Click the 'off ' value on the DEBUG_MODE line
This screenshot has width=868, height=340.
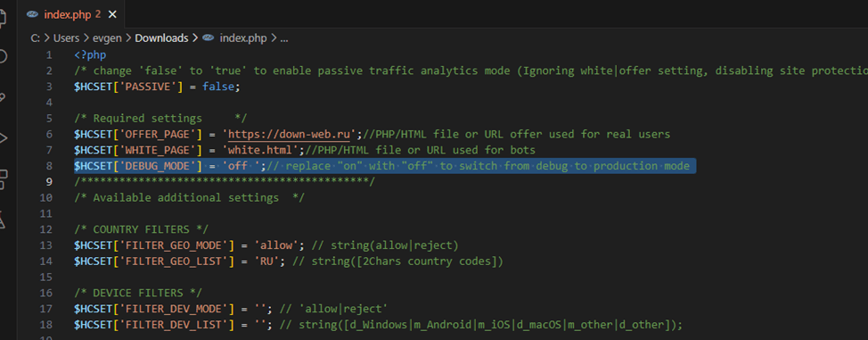(243, 166)
